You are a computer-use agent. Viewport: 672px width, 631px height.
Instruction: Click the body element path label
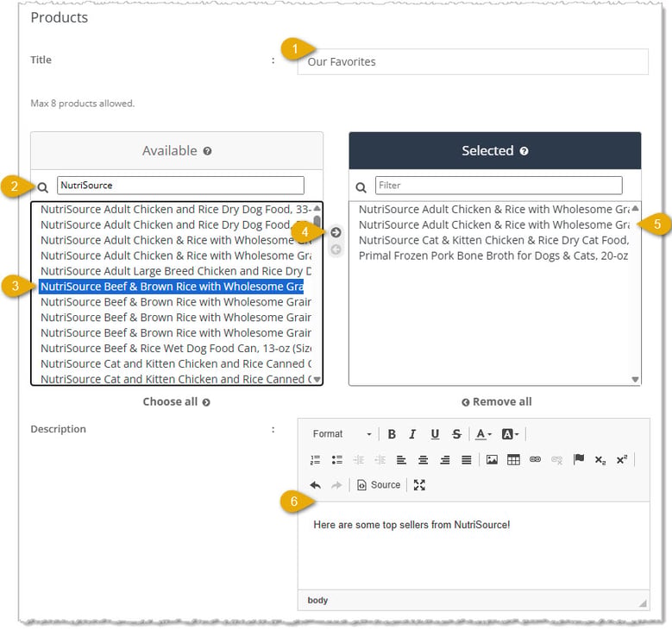coord(317,600)
